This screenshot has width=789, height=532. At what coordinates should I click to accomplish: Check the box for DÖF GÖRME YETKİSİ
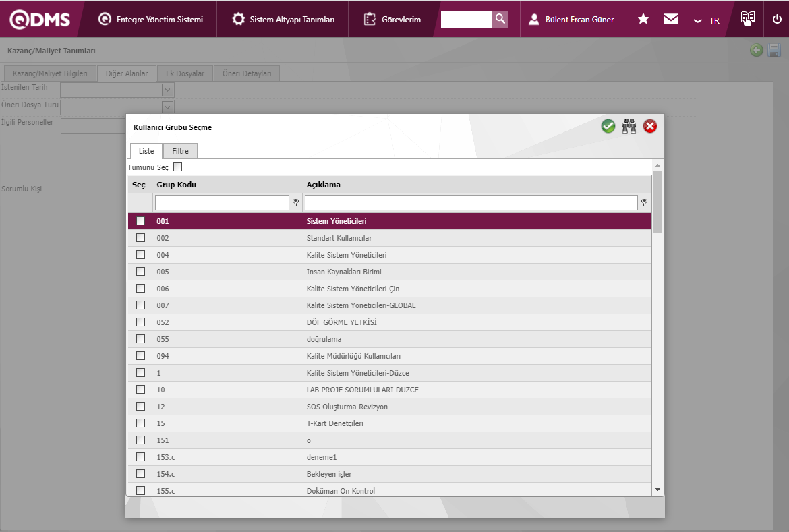[140, 322]
